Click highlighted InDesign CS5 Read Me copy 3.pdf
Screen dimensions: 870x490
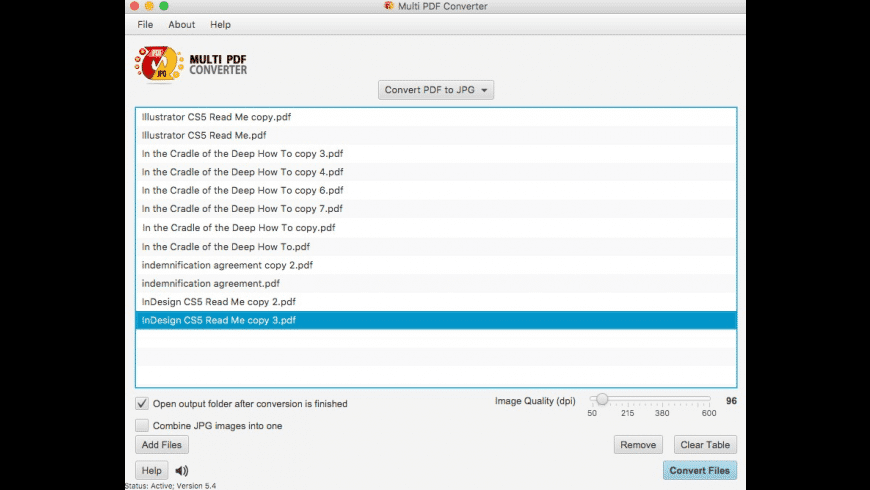436,320
